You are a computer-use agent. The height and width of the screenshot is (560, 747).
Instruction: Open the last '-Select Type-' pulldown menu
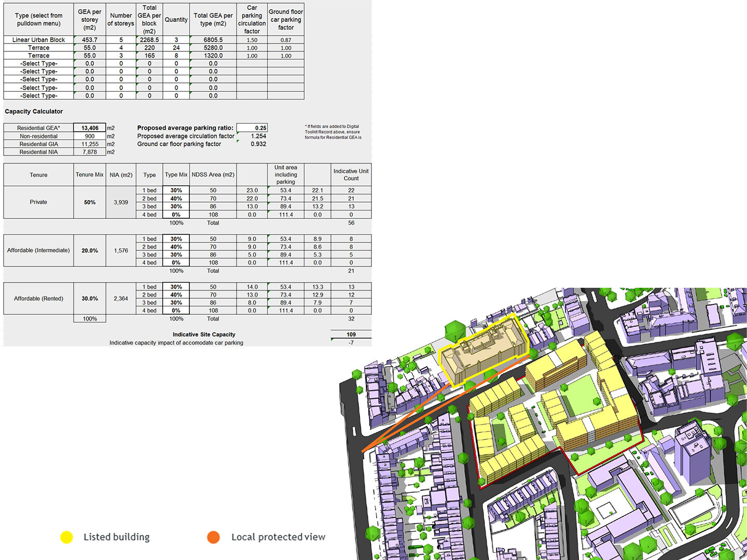38,95
